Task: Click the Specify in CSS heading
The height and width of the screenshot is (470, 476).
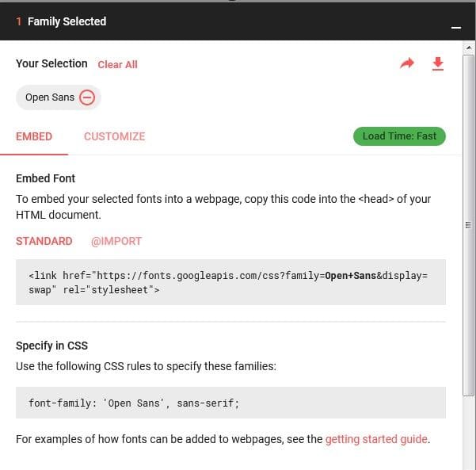Action: click(51, 346)
